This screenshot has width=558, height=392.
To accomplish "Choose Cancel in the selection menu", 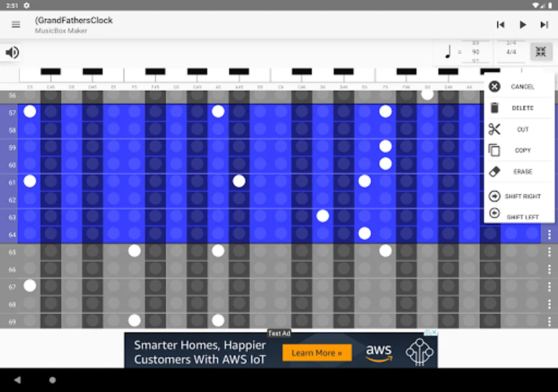I will 519,87.
